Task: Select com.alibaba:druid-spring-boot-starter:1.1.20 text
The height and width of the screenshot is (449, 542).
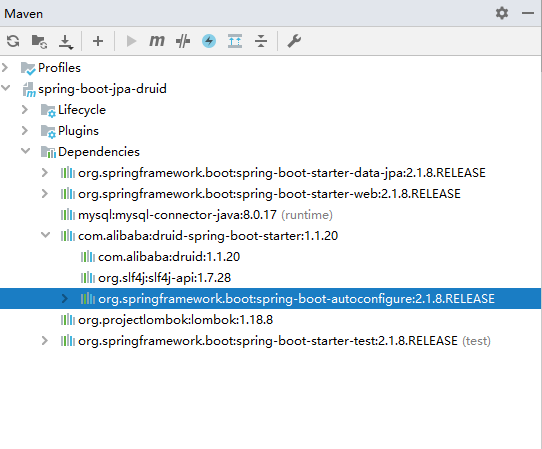Action: pos(208,236)
